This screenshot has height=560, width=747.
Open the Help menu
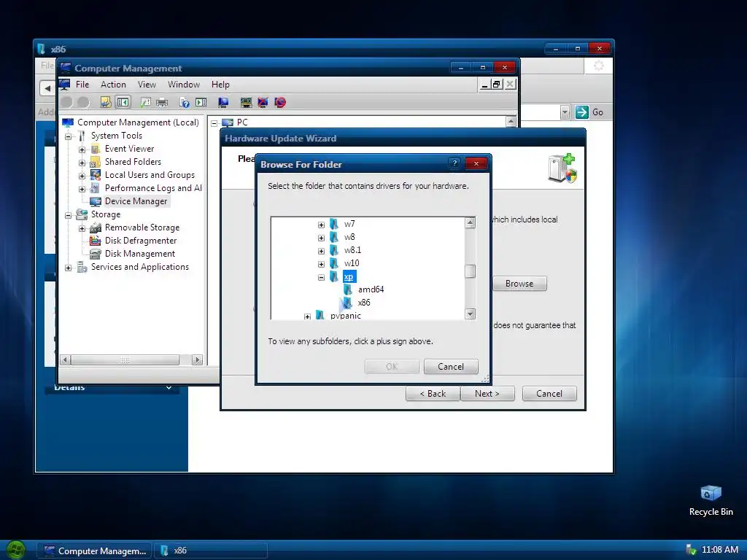pyautogui.click(x=220, y=85)
